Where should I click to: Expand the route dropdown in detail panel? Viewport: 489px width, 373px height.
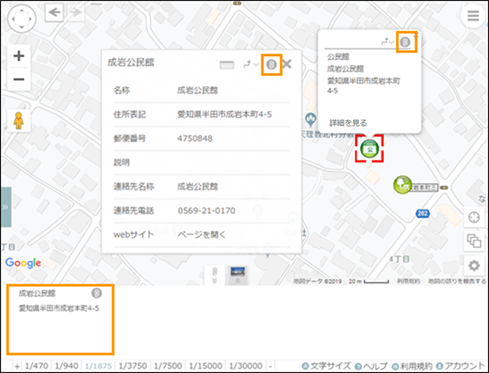(251, 64)
